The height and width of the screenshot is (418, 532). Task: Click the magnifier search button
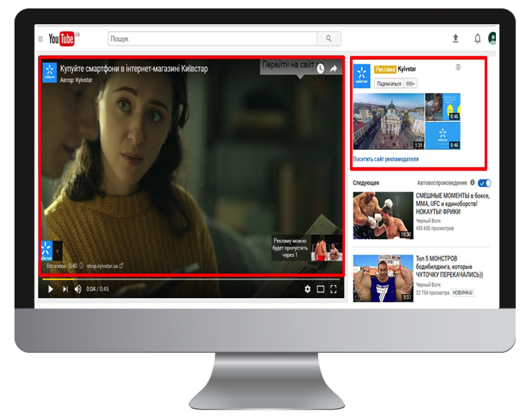[329, 39]
